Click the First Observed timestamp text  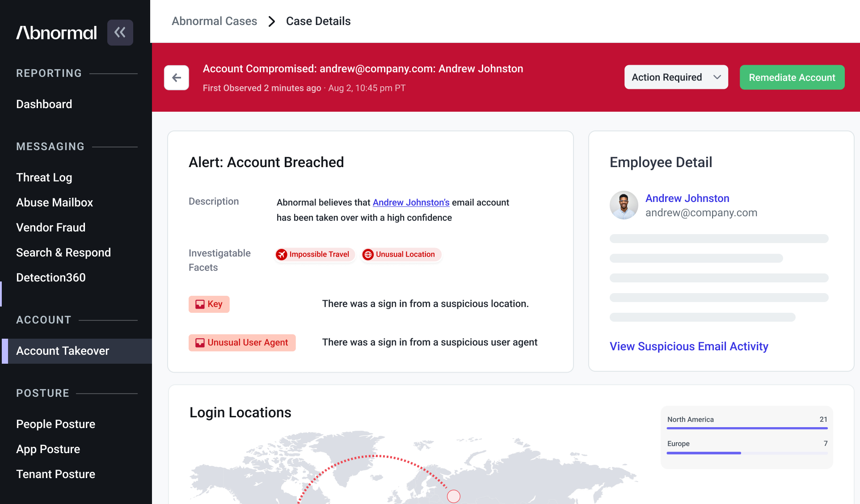pyautogui.click(x=304, y=88)
